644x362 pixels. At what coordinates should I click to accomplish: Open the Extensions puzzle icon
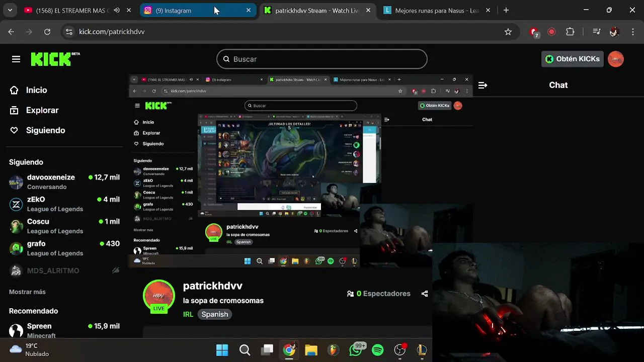[x=570, y=32]
